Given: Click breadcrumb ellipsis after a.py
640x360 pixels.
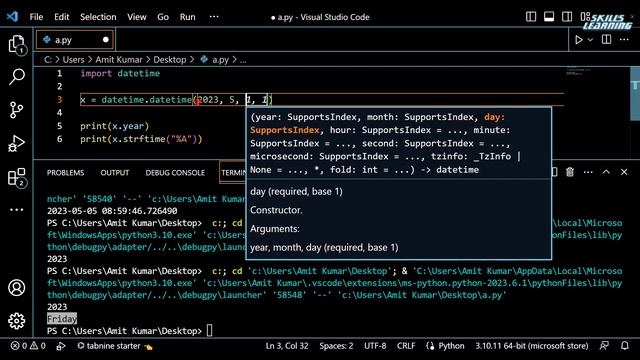Looking at the screenshot, I should pos(243,60).
